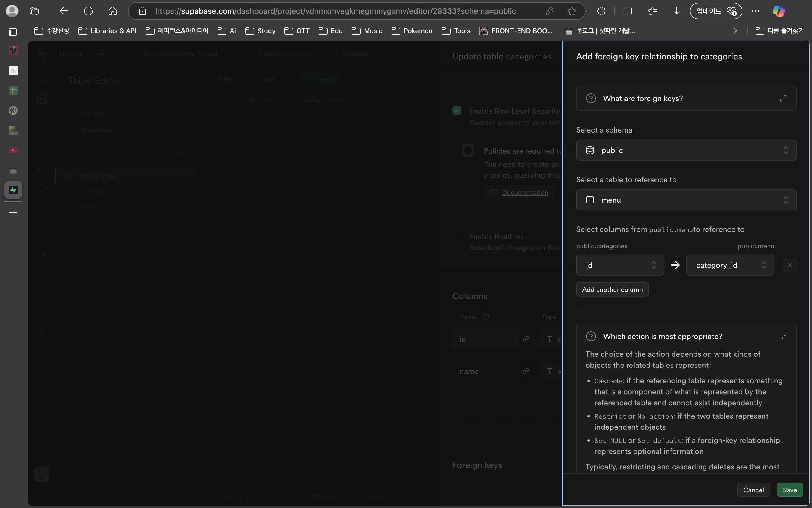Viewport: 812px width, 508px height.
Task: Remove the id to category_id column mapping
Action: (789, 265)
